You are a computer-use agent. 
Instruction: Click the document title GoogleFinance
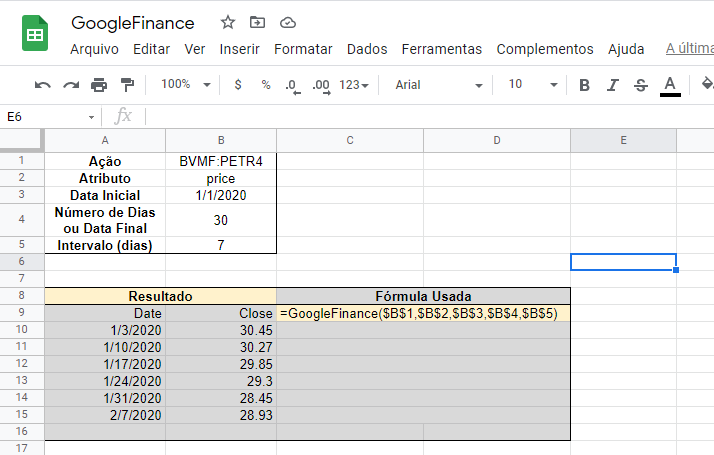[133, 23]
